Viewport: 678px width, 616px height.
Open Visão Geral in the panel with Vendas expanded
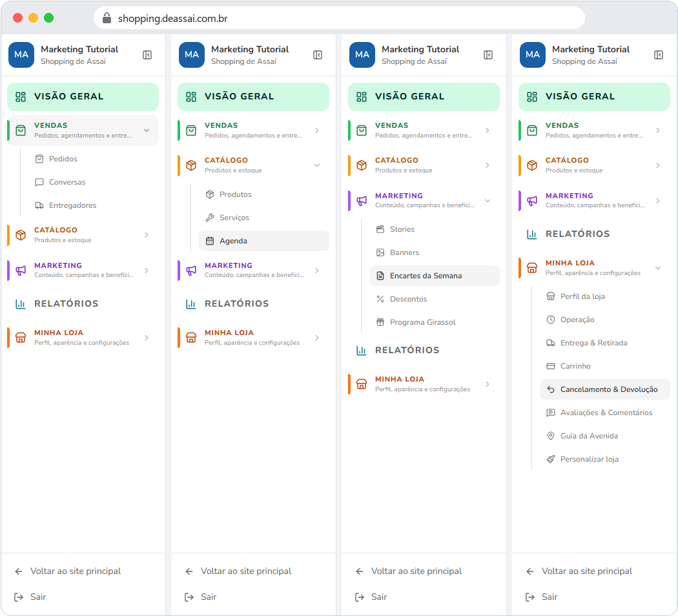tap(83, 97)
